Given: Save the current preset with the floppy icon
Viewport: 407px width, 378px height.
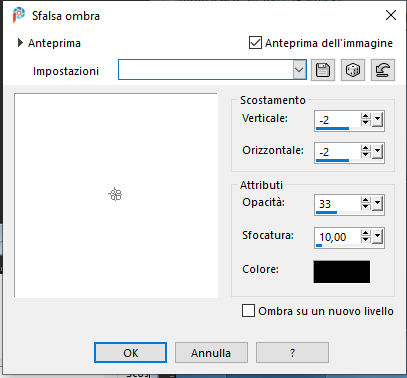Looking at the screenshot, I should coord(323,70).
